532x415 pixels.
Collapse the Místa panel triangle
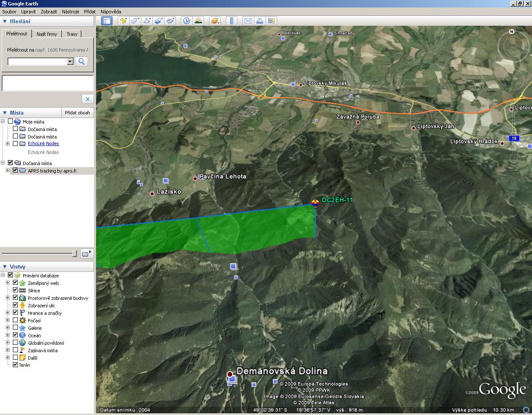tap(5, 113)
